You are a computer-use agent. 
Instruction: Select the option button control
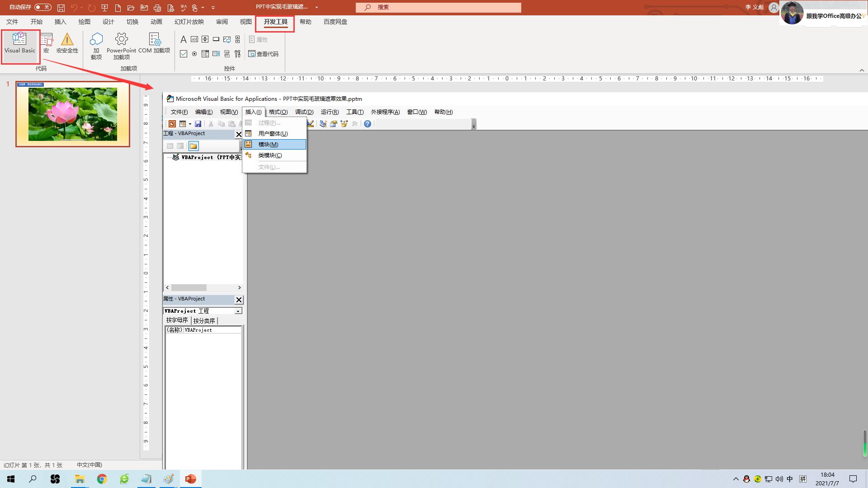click(194, 54)
